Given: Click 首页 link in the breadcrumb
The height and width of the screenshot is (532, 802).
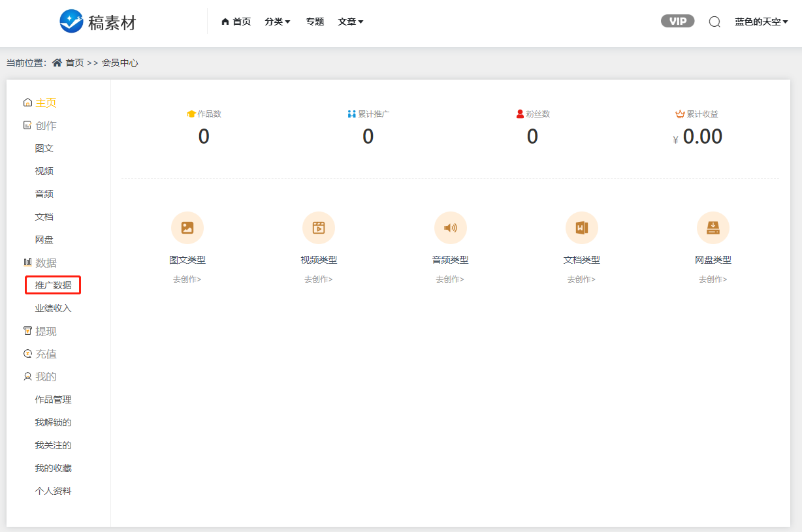Looking at the screenshot, I should point(74,63).
